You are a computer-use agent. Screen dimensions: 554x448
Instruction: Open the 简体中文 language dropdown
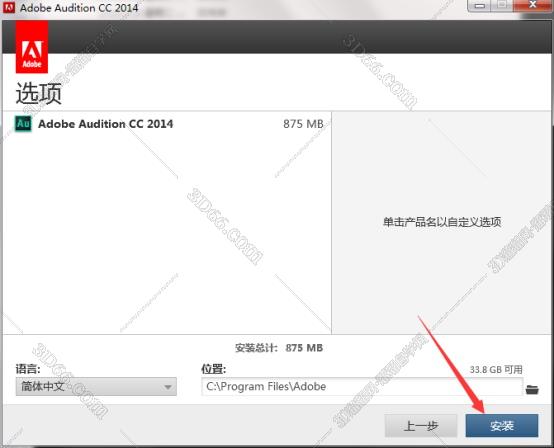(x=96, y=386)
